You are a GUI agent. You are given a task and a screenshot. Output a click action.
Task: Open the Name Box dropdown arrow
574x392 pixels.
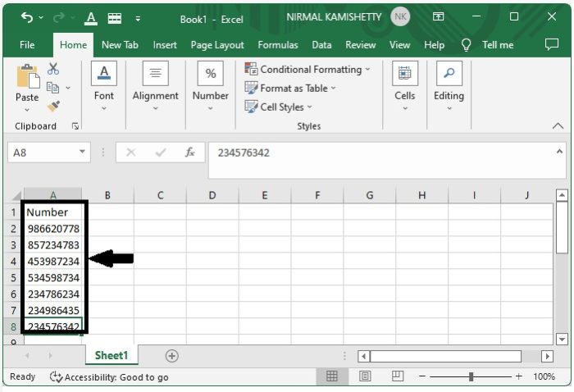click(x=82, y=153)
